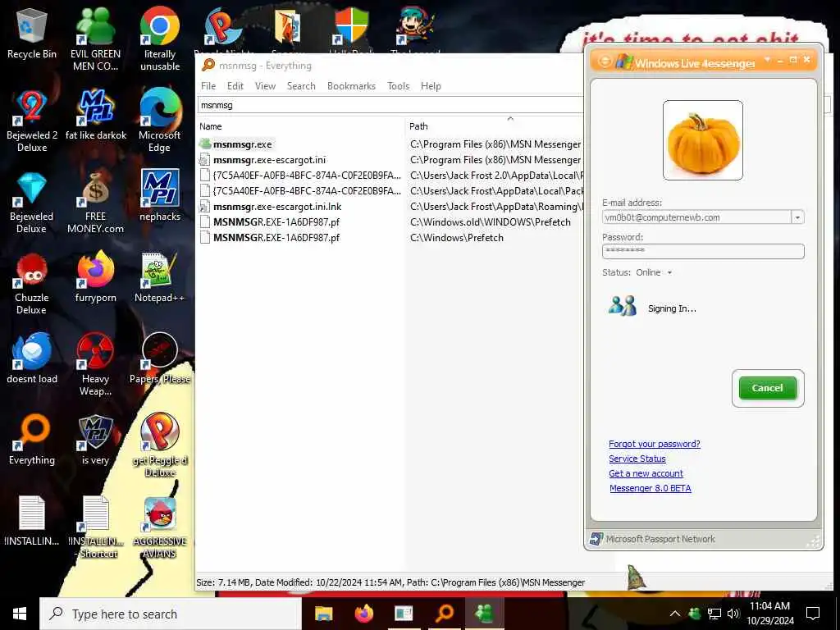Image resolution: width=840 pixels, height=630 pixels.
Task: Open the View menu in Everything
Action: [x=265, y=85]
